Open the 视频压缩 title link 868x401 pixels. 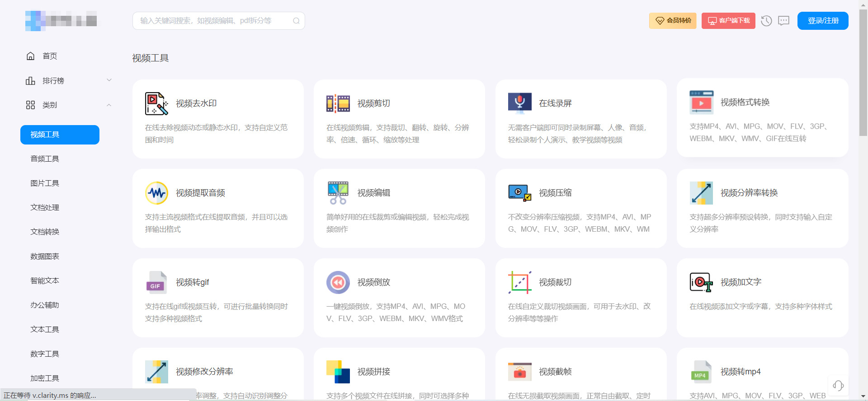tap(555, 193)
